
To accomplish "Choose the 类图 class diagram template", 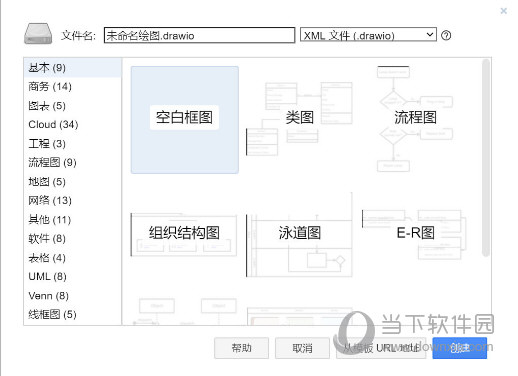I will tap(299, 120).
